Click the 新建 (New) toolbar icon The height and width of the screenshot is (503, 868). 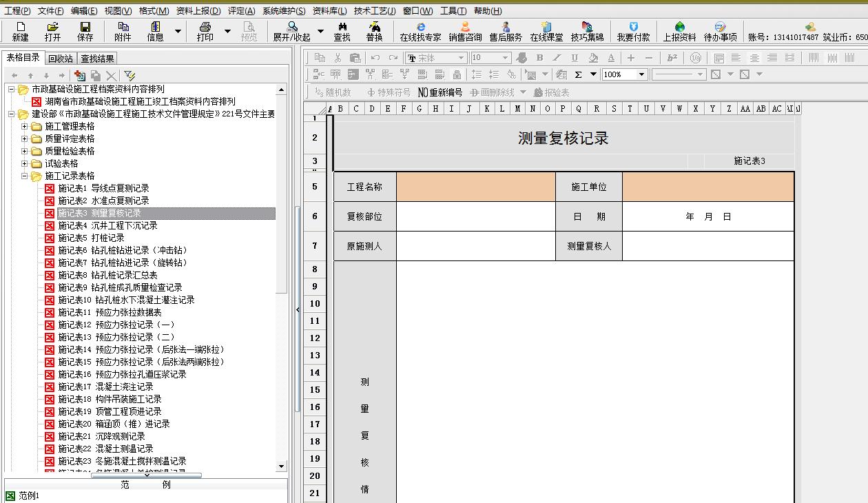[x=20, y=32]
